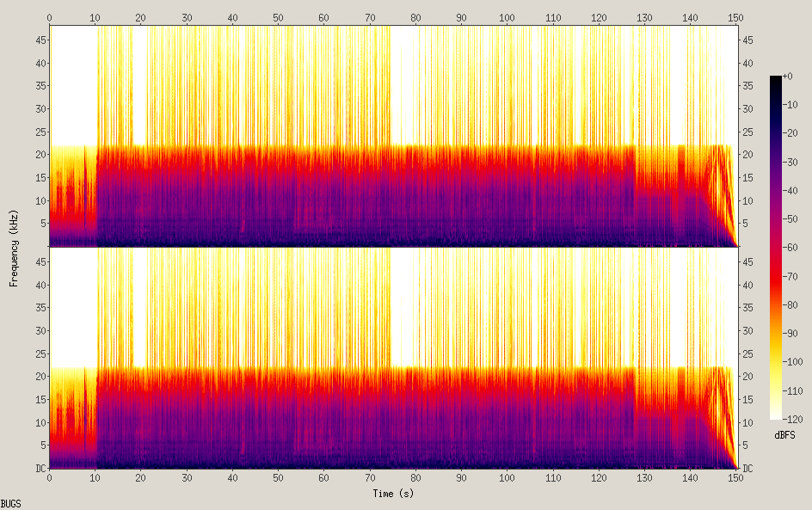
Task: Select "150" on the bottom time axis
Action: pyautogui.click(x=735, y=478)
